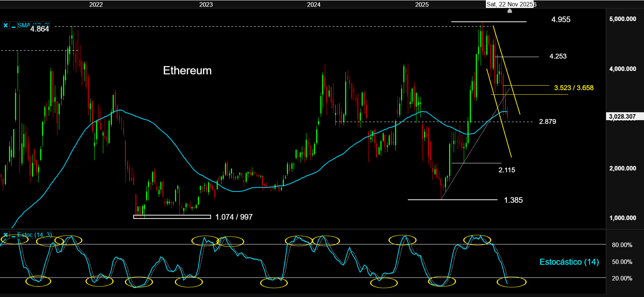Click the yellow 3.523 / 3.658 label
This screenshot has height=297, width=644.
574,88
